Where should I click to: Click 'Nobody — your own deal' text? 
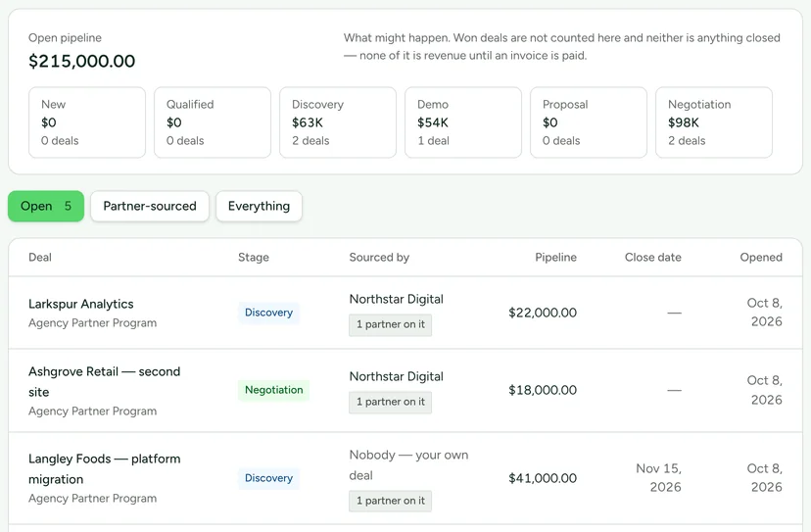tap(408, 464)
